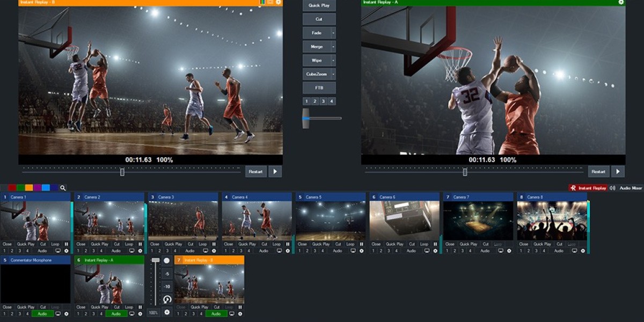Click the FTB fade-to-black button
This screenshot has height=322, width=644.
(x=319, y=87)
